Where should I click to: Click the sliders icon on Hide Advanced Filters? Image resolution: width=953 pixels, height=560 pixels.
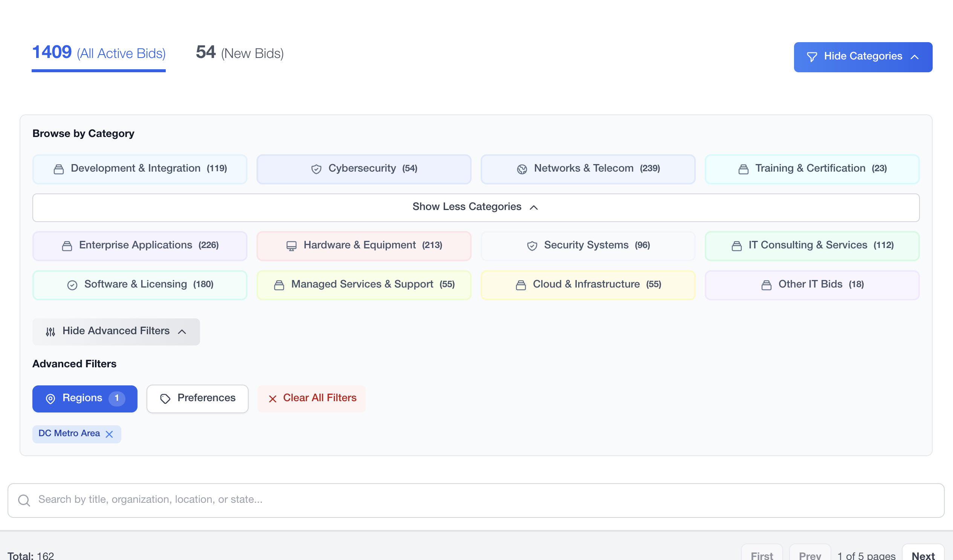click(x=50, y=332)
